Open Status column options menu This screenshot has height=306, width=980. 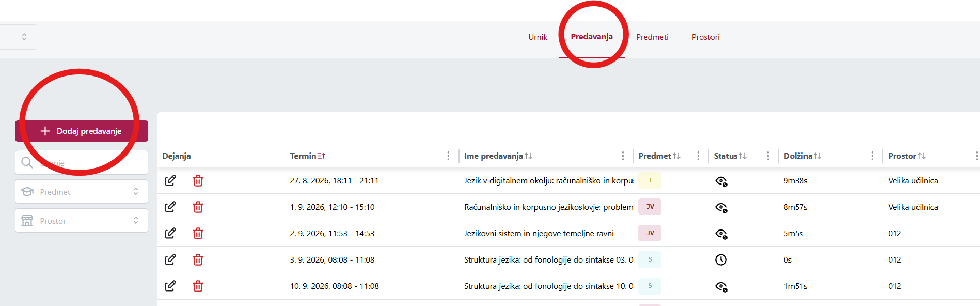(x=768, y=156)
